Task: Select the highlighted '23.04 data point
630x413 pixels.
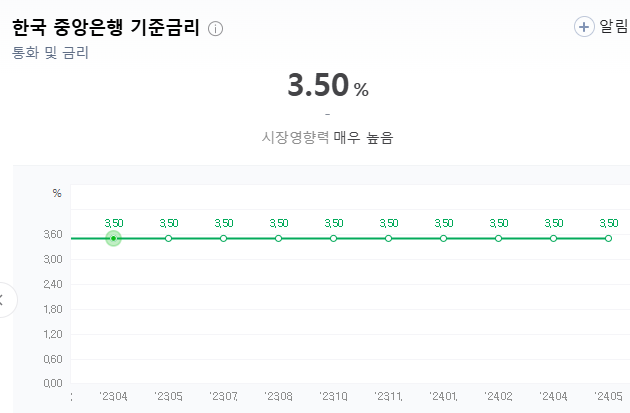Action: click(114, 238)
